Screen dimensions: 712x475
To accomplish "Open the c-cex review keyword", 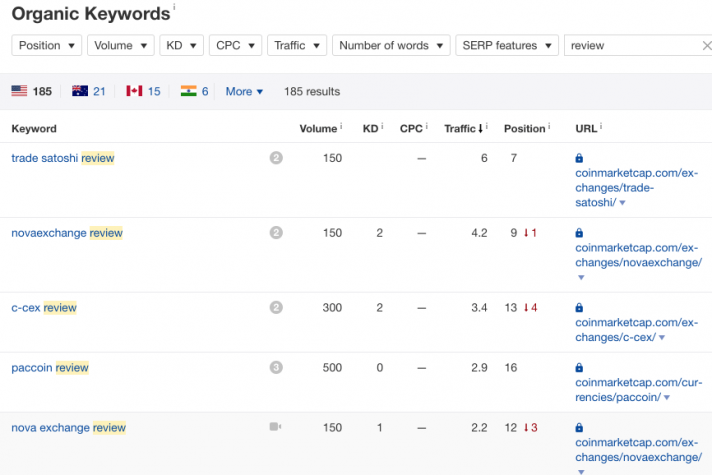I will [x=44, y=307].
